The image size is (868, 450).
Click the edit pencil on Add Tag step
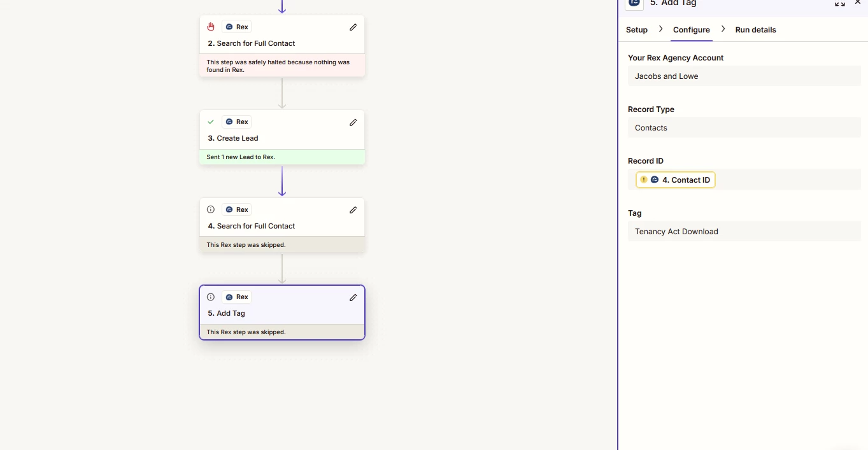[x=353, y=297]
